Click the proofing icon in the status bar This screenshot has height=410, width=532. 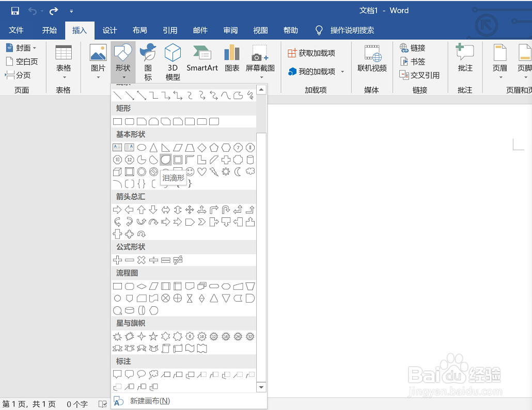tap(102, 404)
